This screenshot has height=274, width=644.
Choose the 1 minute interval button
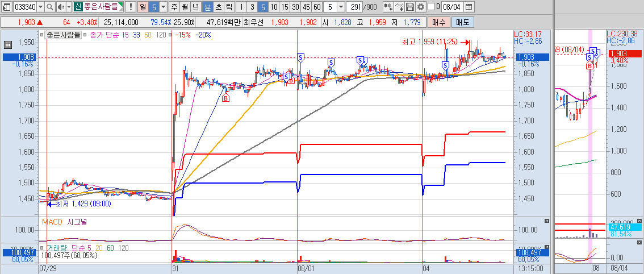coord(241,7)
